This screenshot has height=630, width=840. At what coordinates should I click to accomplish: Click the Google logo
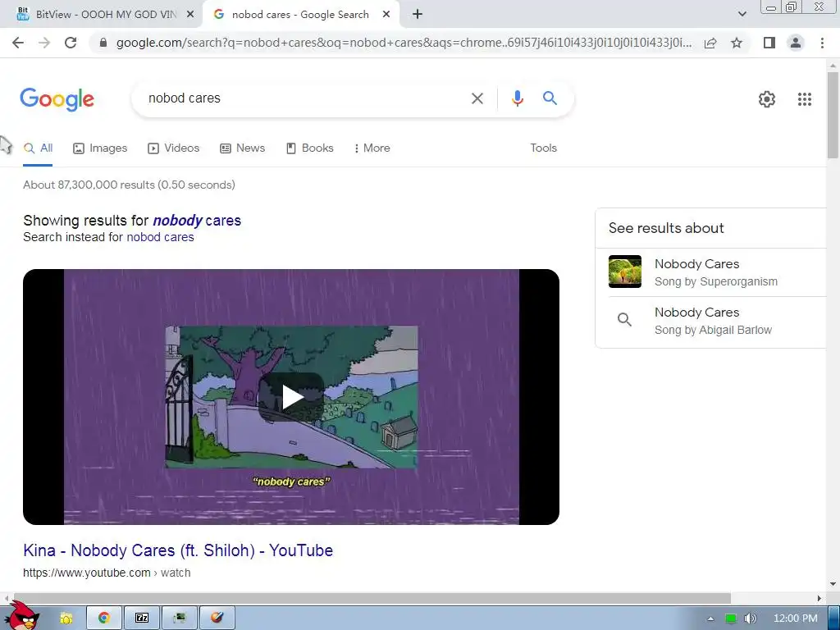pyautogui.click(x=57, y=99)
